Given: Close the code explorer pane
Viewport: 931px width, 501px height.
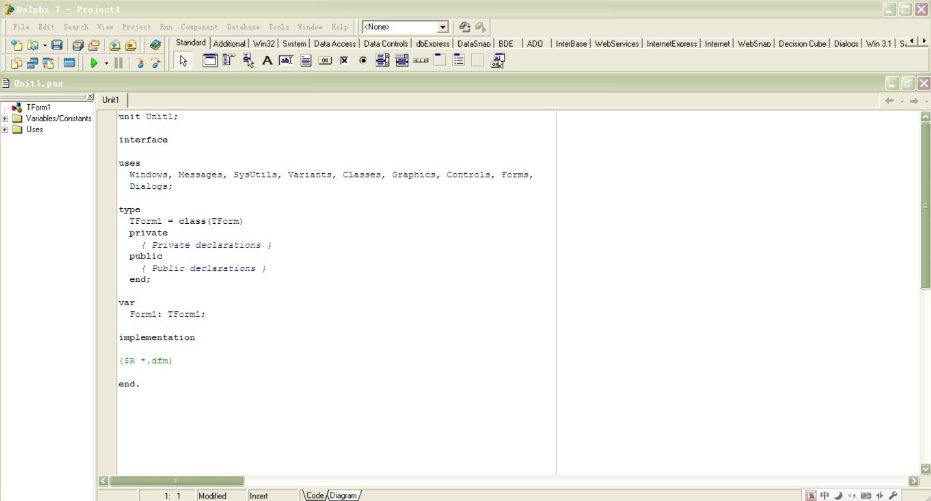Looking at the screenshot, I should (x=90, y=96).
